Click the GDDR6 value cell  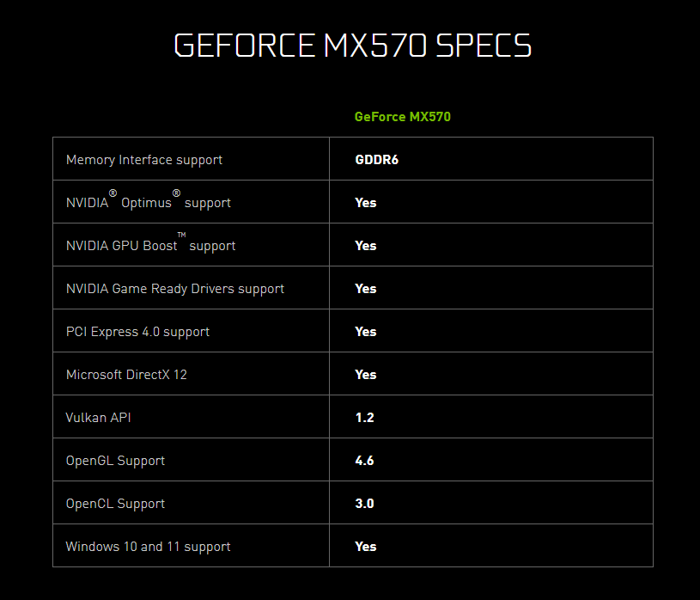pos(376,160)
